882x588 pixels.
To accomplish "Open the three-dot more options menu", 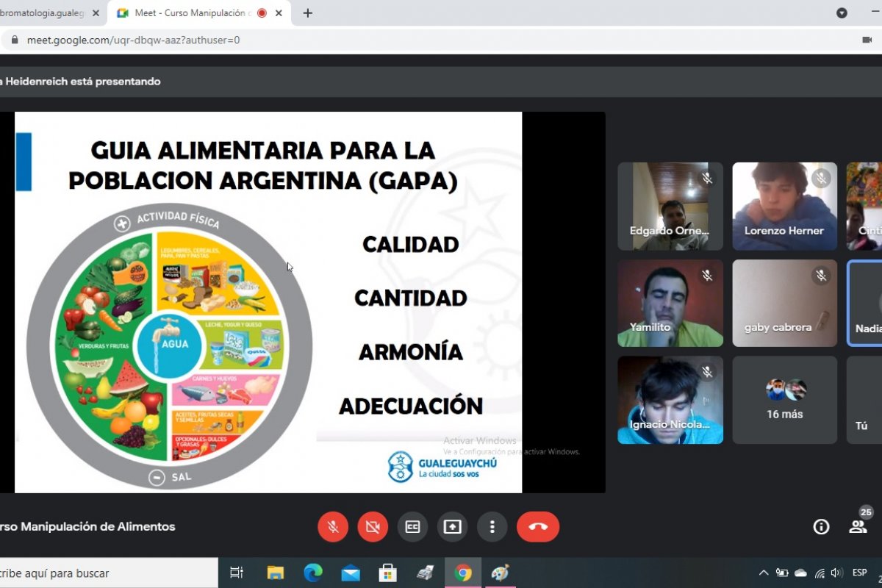I will (x=492, y=527).
